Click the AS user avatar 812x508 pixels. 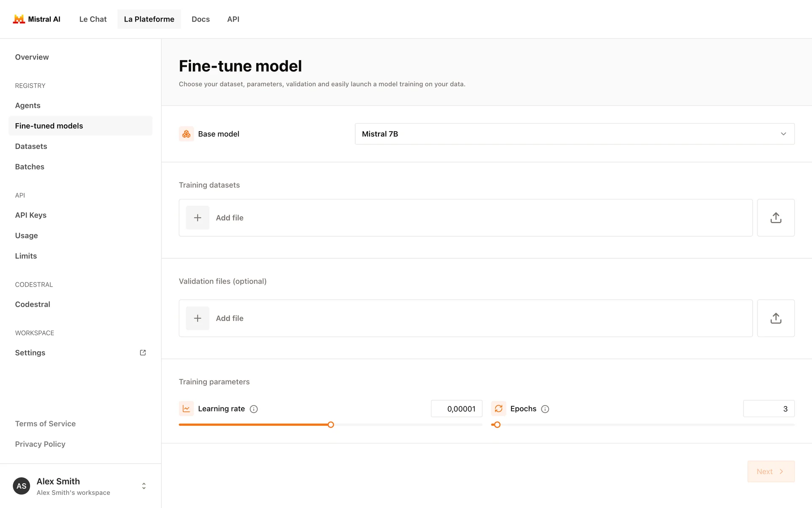point(22,486)
